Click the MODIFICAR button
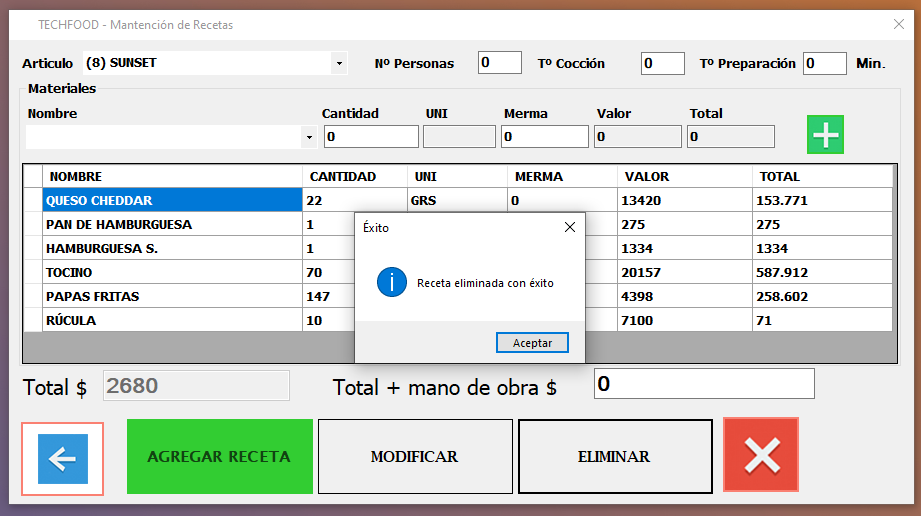Viewport: 921px width, 516px height. tap(414, 457)
